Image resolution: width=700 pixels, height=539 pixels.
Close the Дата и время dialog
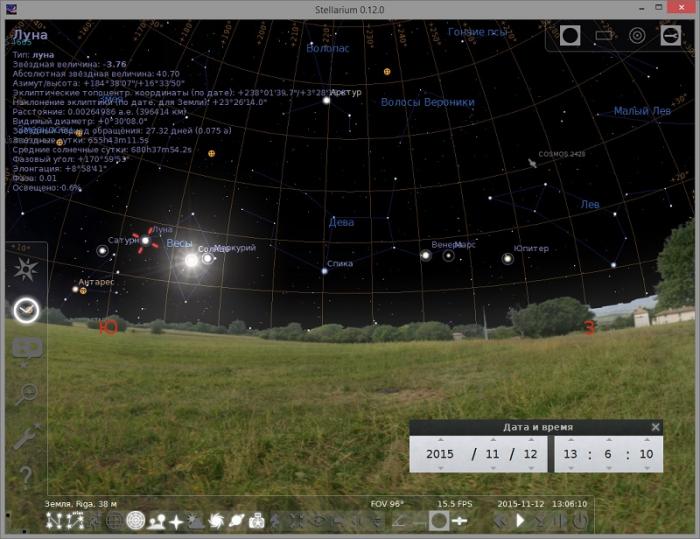click(x=655, y=427)
